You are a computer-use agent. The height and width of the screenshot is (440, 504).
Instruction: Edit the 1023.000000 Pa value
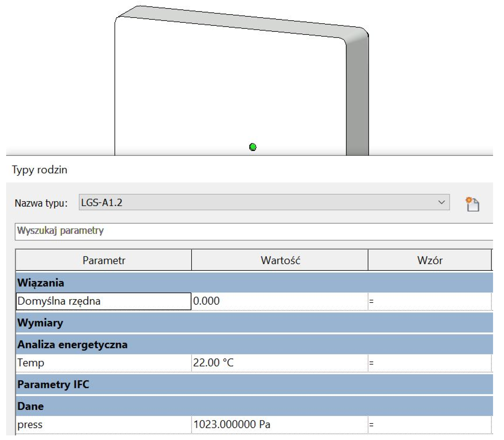click(x=280, y=424)
